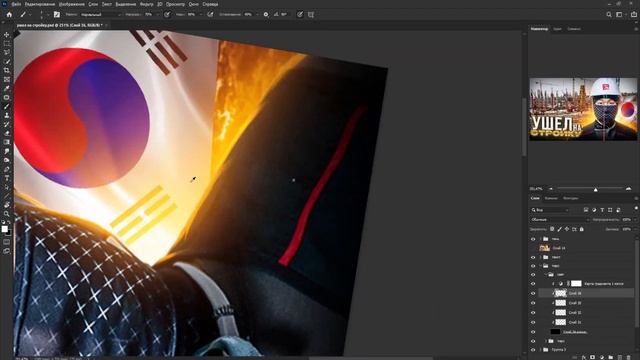Lock all padlock icon
Image resolution: width=640 pixels, height=360 pixels.
pos(582,229)
